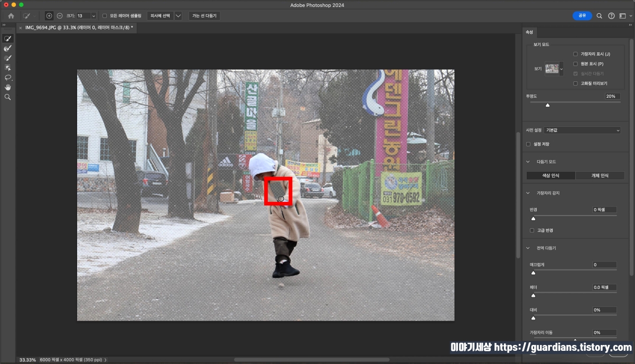Enable 고화질 미리보기 checkbox

(576, 83)
